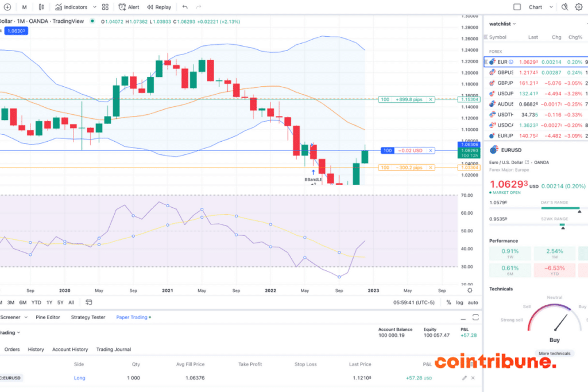Start Bar Replay mode
Screen dimensions: 588x392
point(158,7)
